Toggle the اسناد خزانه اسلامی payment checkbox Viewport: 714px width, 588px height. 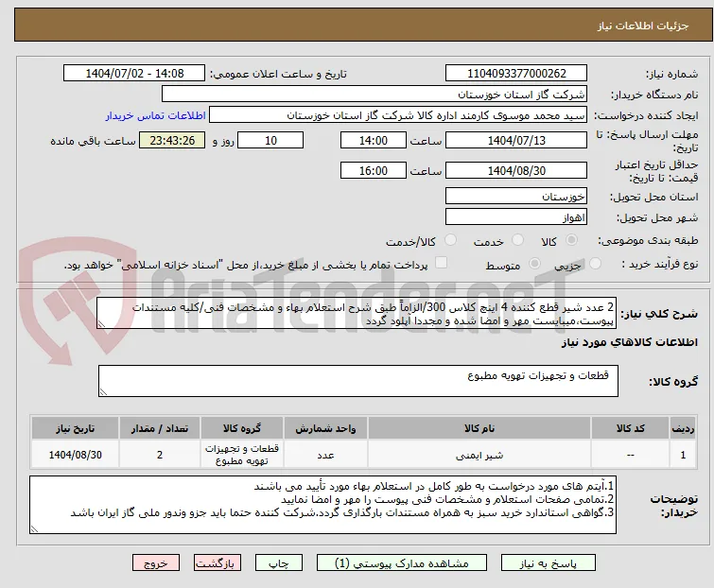(441, 263)
